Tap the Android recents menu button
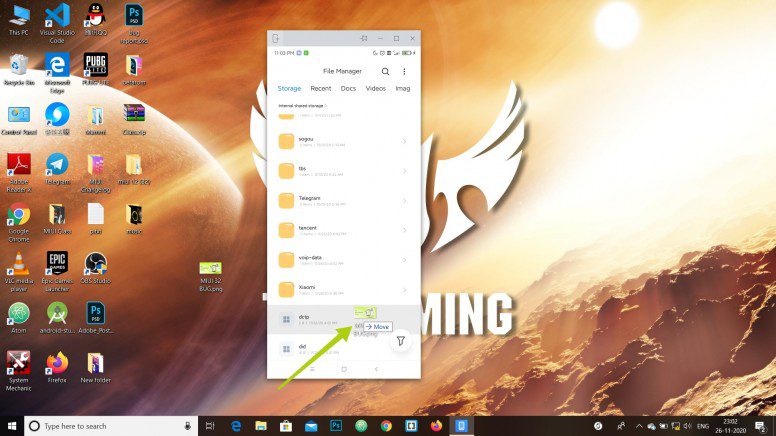The height and width of the screenshot is (436, 776). (312, 369)
